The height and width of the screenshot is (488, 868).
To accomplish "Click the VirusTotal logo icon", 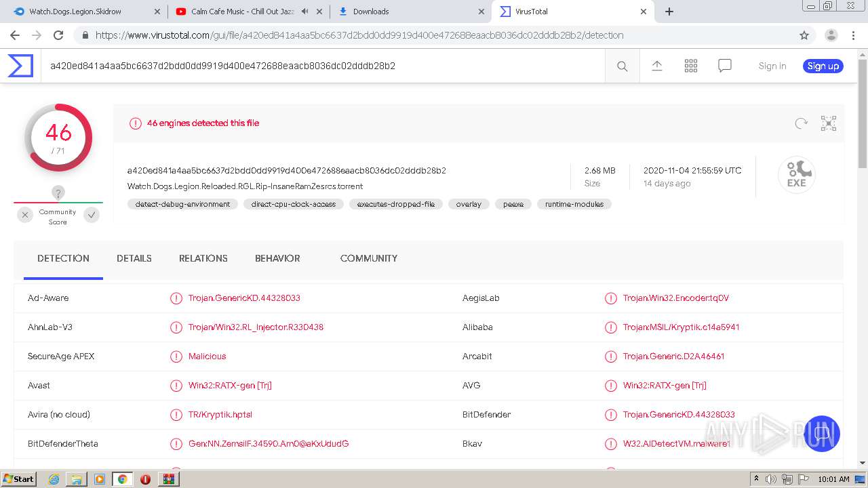I will (x=20, y=66).
